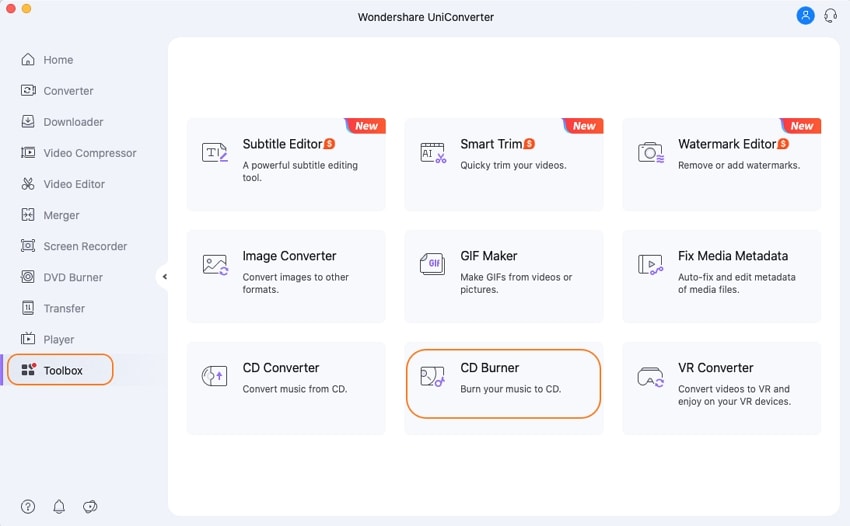Click the red close window button
Screen dimensions: 850x526
pyautogui.click(x=10, y=8)
